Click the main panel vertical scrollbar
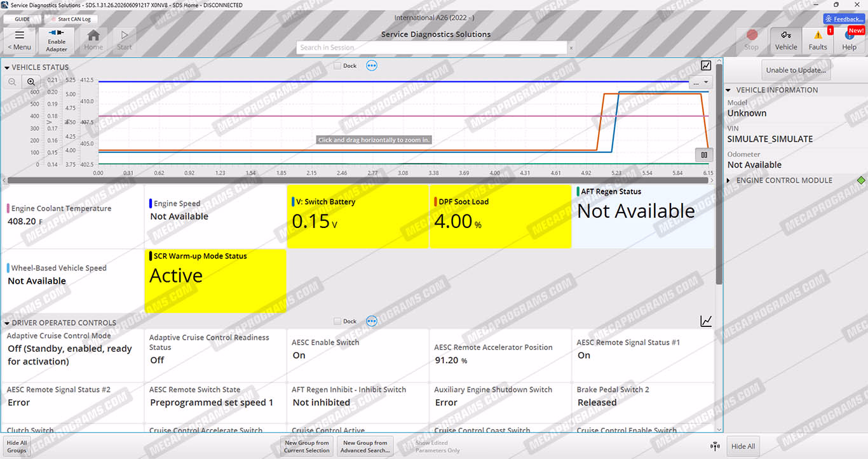 point(719,175)
